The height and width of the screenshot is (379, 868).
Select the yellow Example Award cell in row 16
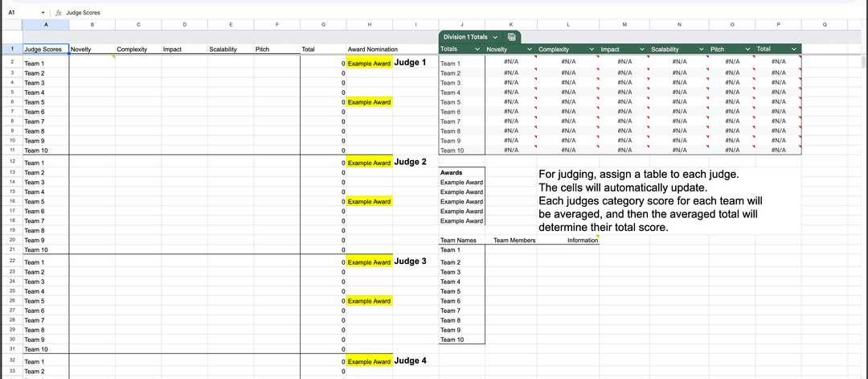point(370,202)
